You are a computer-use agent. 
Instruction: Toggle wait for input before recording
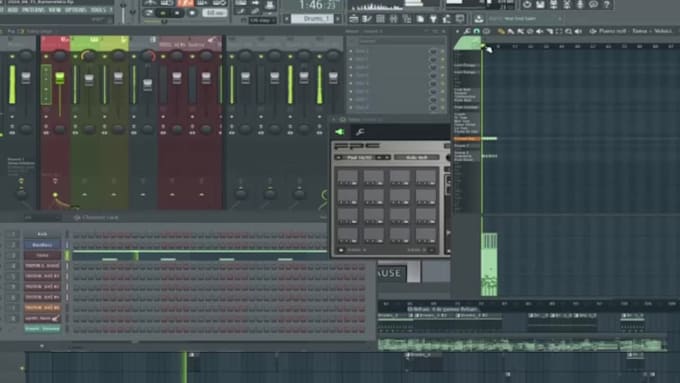pos(167,3)
